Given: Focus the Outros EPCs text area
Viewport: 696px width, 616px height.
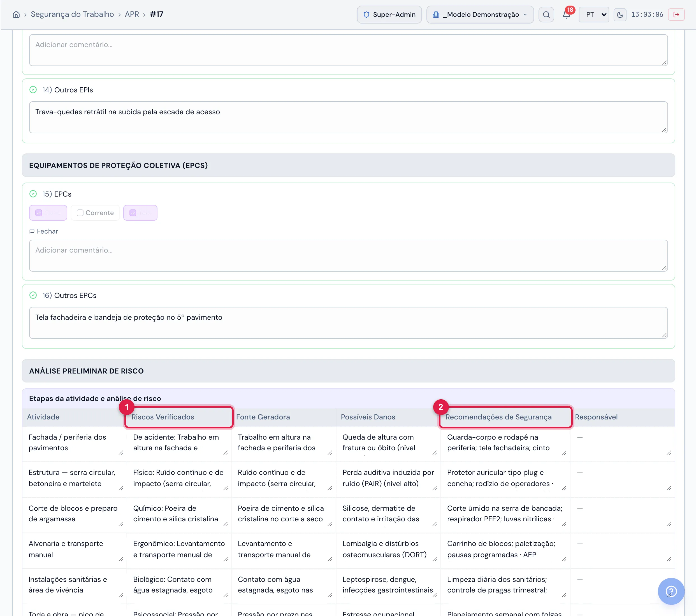Looking at the screenshot, I should [348, 323].
